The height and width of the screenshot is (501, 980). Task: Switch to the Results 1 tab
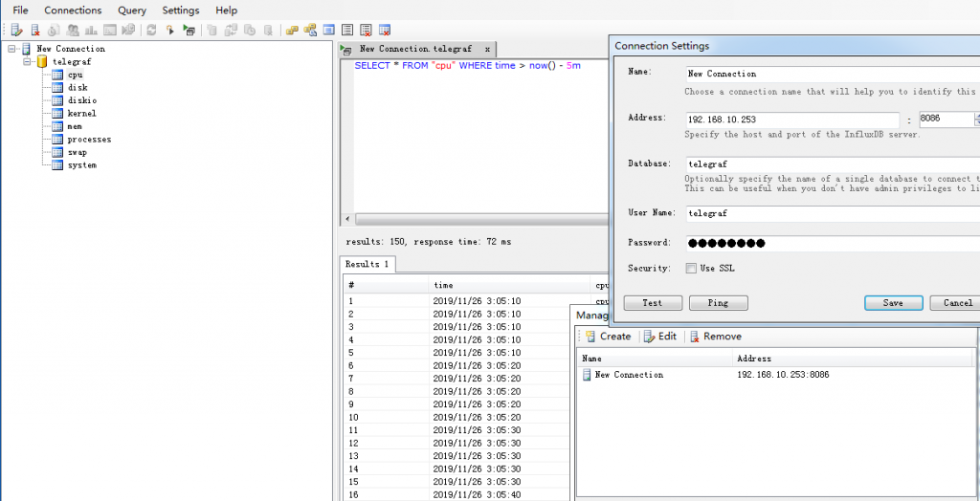[x=367, y=264]
